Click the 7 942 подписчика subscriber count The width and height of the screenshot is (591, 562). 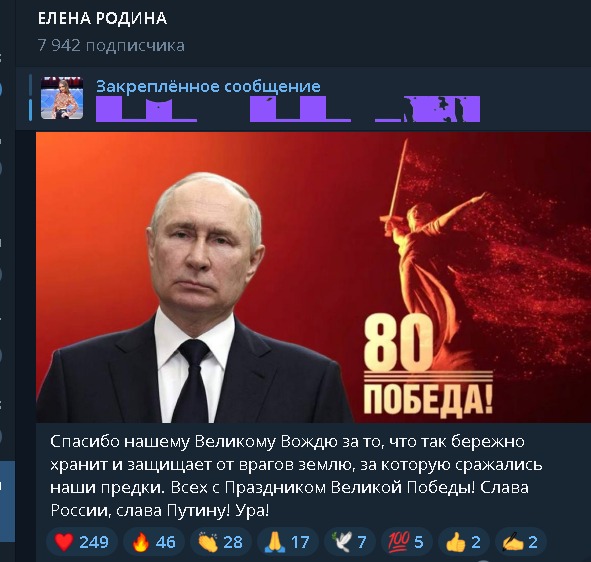click(111, 46)
